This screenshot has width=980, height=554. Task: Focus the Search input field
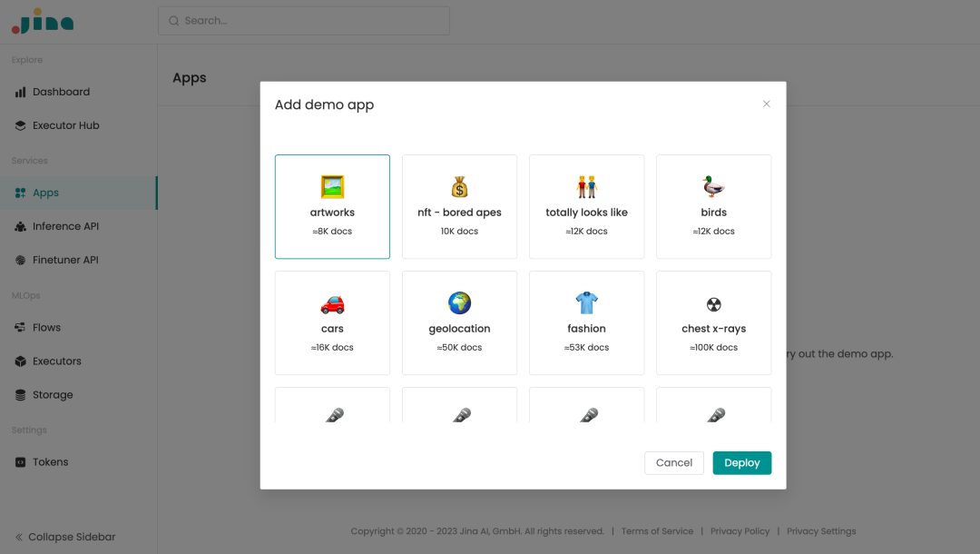[304, 21]
